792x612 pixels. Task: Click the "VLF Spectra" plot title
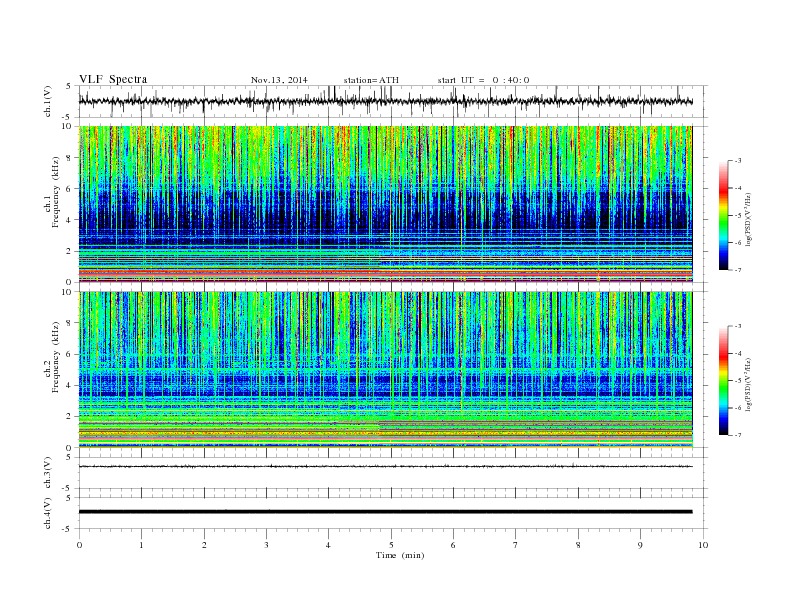click(x=113, y=79)
